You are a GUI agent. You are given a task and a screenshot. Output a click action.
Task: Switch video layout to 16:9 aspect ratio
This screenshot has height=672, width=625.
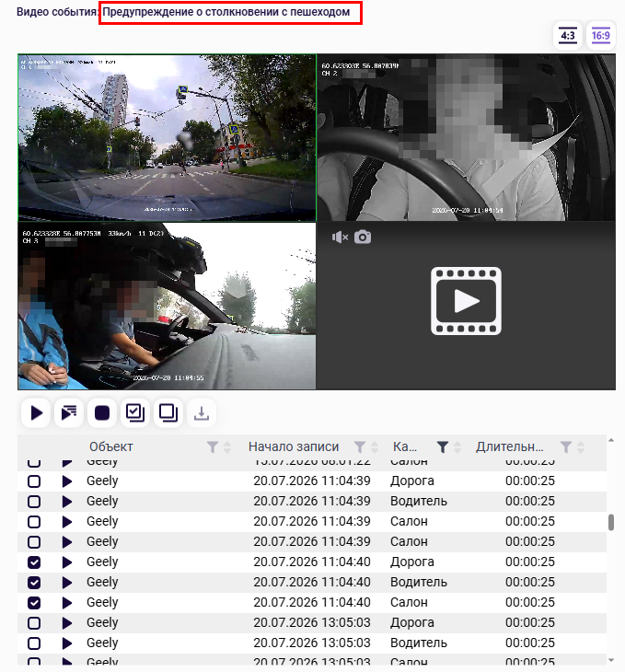600,36
